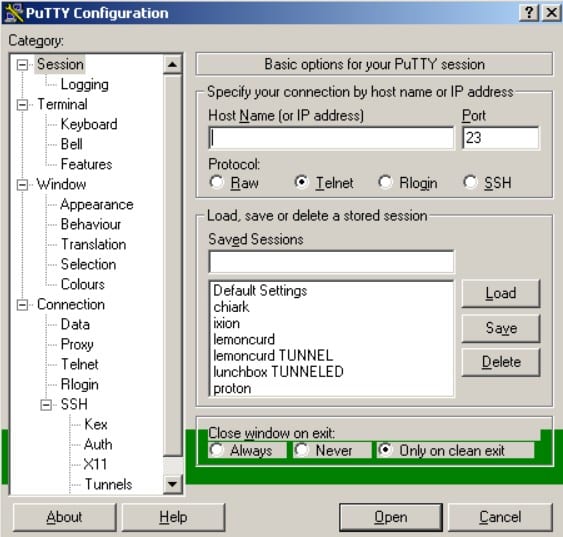The width and height of the screenshot is (563, 537).
Task: Click the category tree scrollbar thumb
Action: click(172, 265)
